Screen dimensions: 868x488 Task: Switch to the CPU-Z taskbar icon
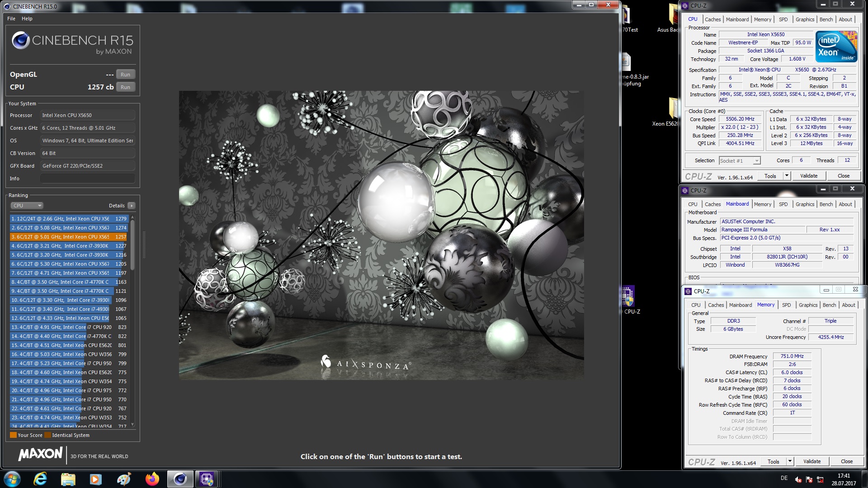[x=207, y=479]
